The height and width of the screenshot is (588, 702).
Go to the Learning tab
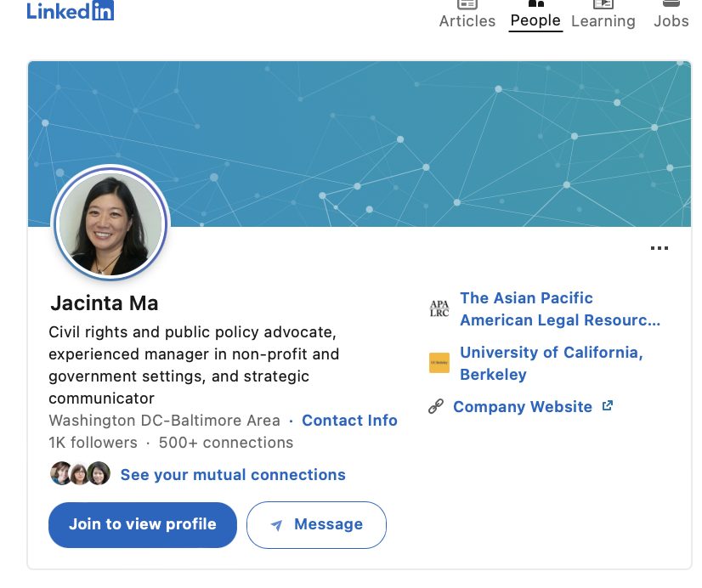pyautogui.click(x=603, y=20)
